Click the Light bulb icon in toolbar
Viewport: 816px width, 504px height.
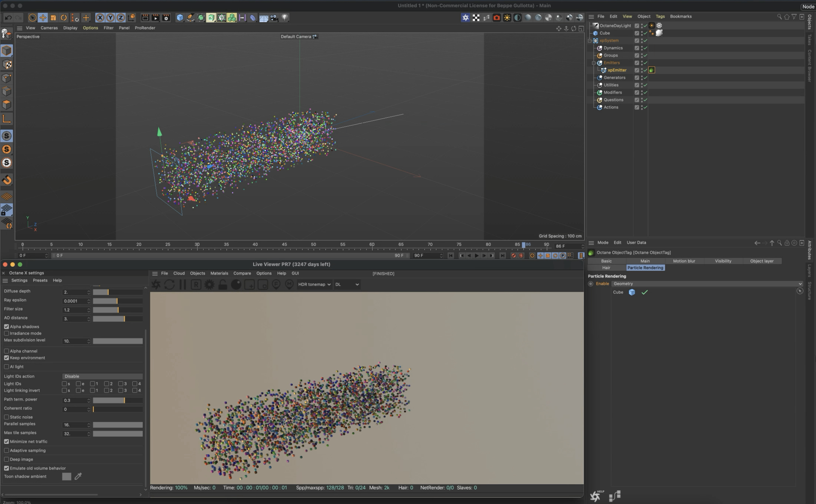tap(285, 17)
